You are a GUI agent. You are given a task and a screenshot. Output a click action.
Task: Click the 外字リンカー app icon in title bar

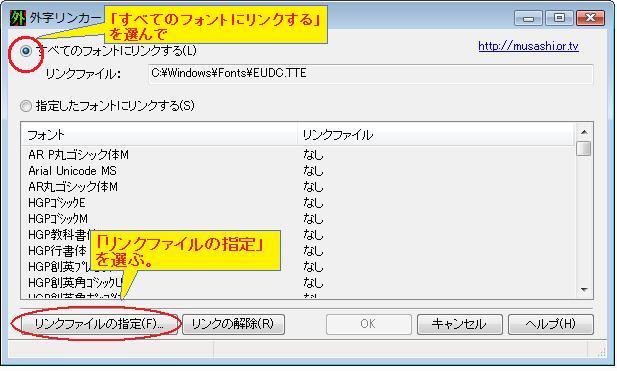pos(18,18)
